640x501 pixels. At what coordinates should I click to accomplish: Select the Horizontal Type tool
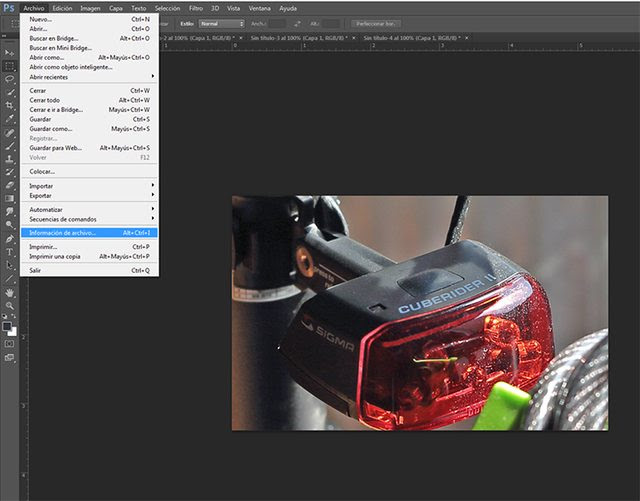pos(9,252)
